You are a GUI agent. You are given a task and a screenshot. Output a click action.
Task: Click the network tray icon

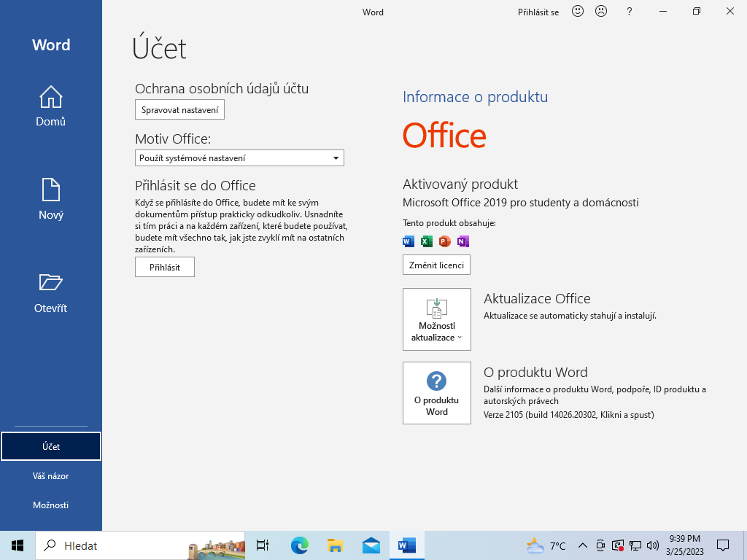[x=635, y=545]
